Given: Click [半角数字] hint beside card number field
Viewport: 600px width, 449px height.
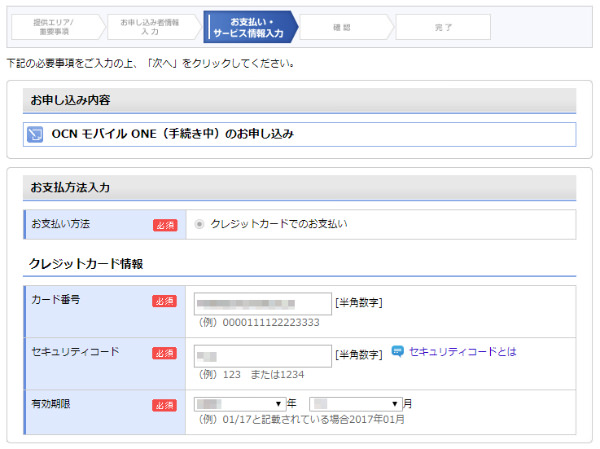Looking at the screenshot, I should [359, 303].
